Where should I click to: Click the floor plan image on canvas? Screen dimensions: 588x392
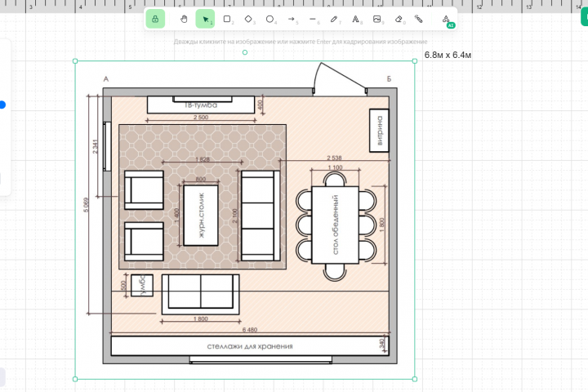[245, 220]
